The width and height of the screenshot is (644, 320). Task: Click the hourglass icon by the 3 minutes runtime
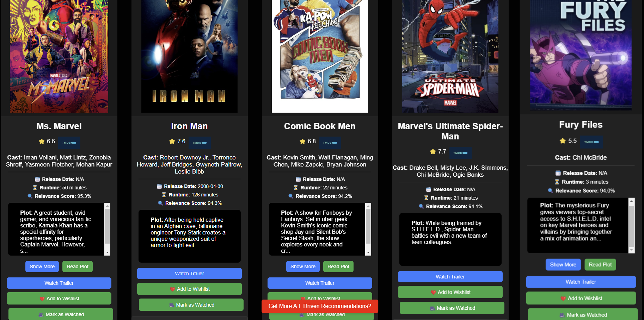pyautogui.click(x=557, y=182)
